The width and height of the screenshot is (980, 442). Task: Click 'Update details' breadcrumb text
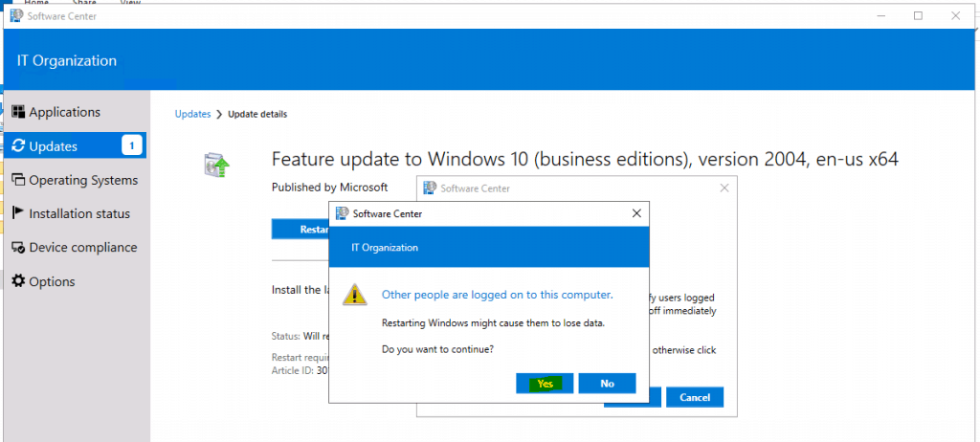click(x=257, y=115)
